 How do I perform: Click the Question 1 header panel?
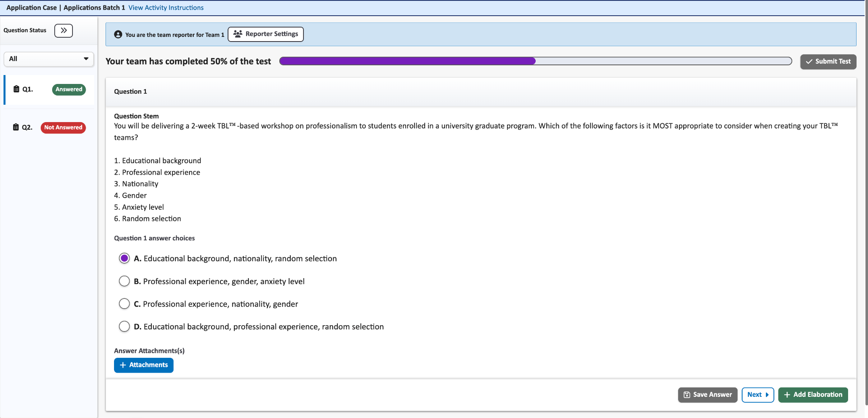pos(481,92)
